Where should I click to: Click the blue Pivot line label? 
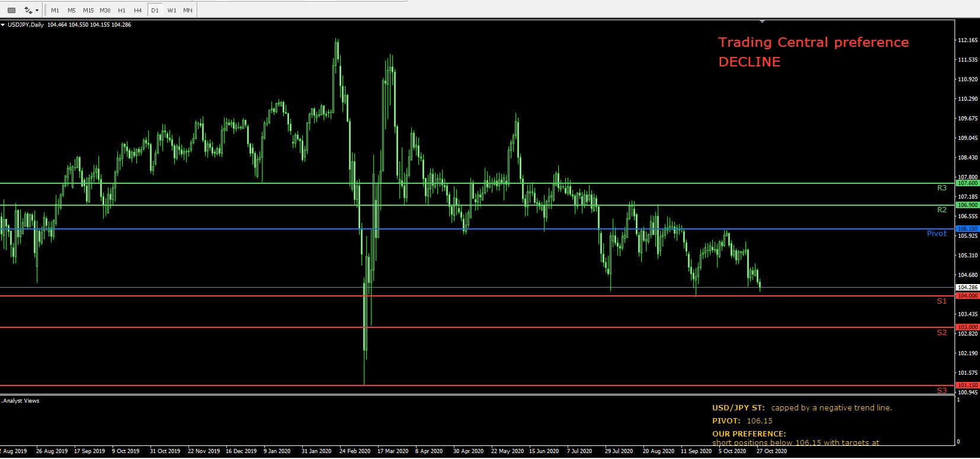[937, 234]
